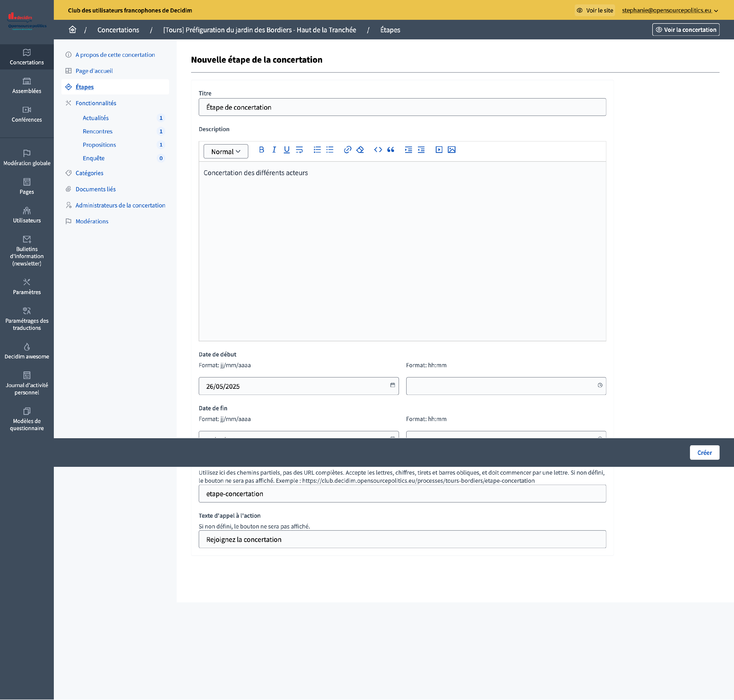734x700 pixels.
Task: Click the underline formatting icon
Action: [287, 150]
